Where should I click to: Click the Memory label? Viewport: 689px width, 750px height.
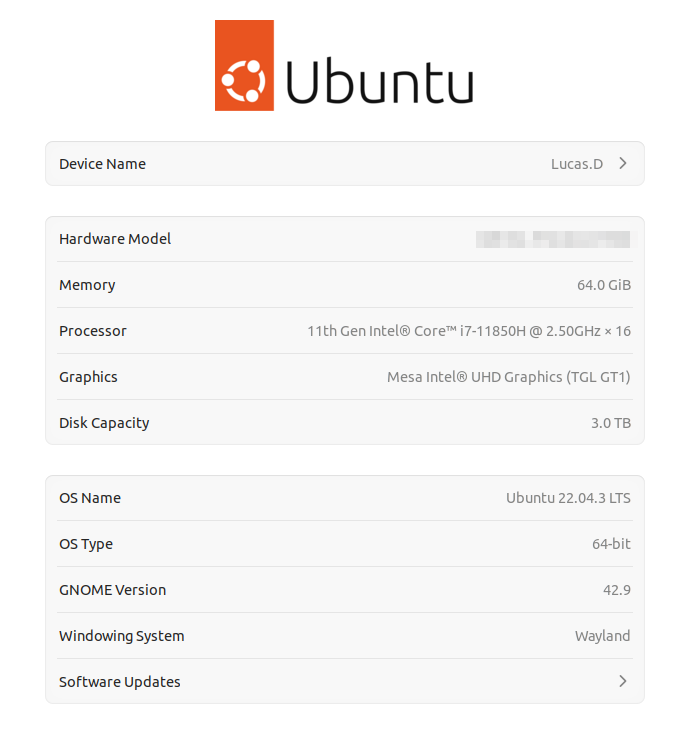87,285
